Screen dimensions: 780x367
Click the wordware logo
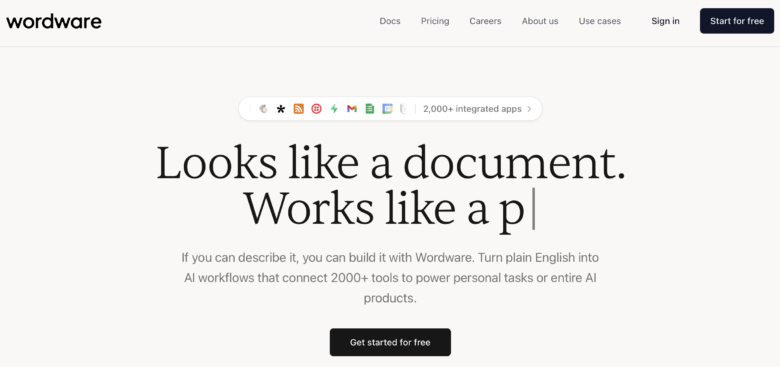point(54,21)
